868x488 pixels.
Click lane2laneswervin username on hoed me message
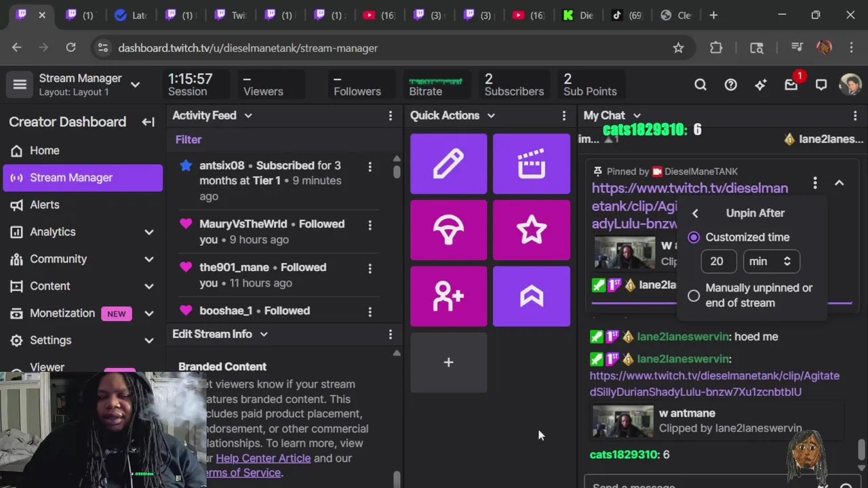click(683, 337)
